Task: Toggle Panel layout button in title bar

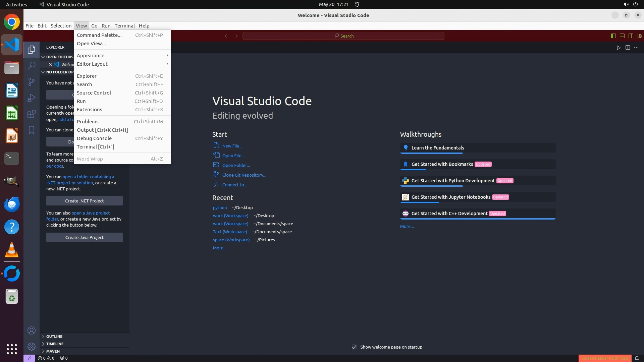Action: point(622,36)
